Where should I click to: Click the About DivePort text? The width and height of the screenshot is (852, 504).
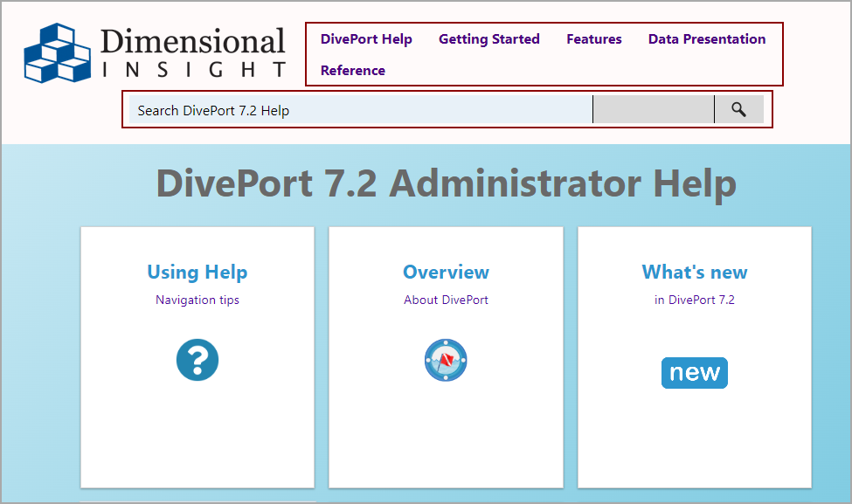[446, 300]
